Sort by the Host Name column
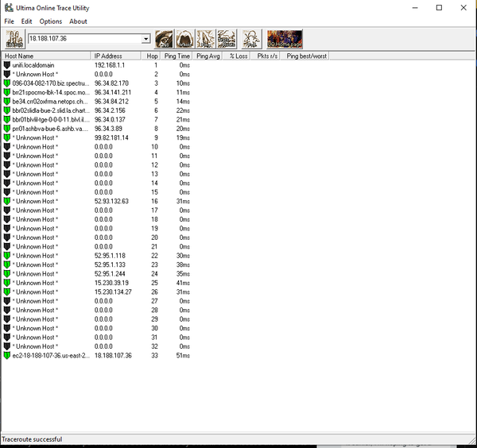This screenshot has width=477, height=448. (x=46, y=56)
